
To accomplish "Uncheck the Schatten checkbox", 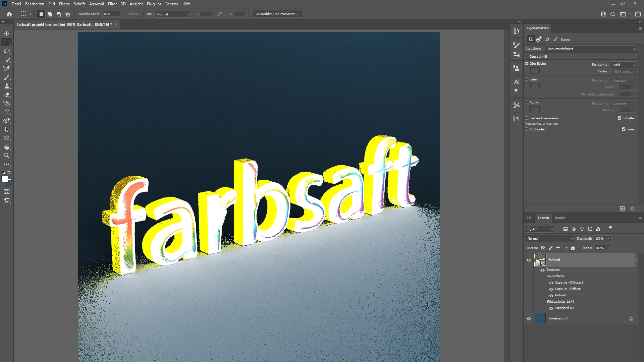I will click(620, 118).
